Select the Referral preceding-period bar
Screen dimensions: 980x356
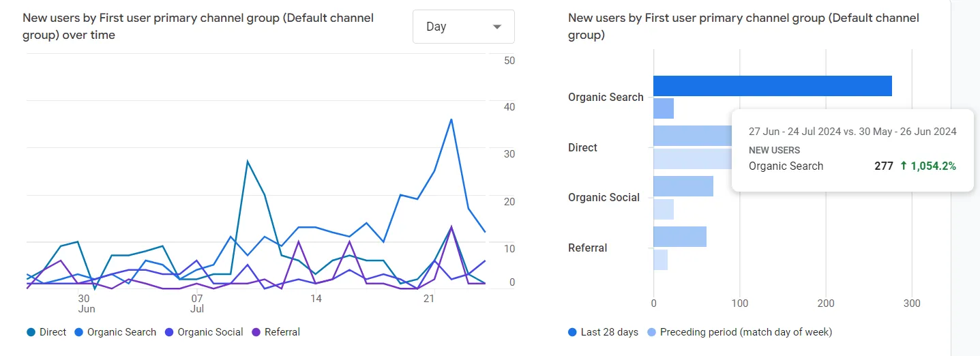(660, 260)
